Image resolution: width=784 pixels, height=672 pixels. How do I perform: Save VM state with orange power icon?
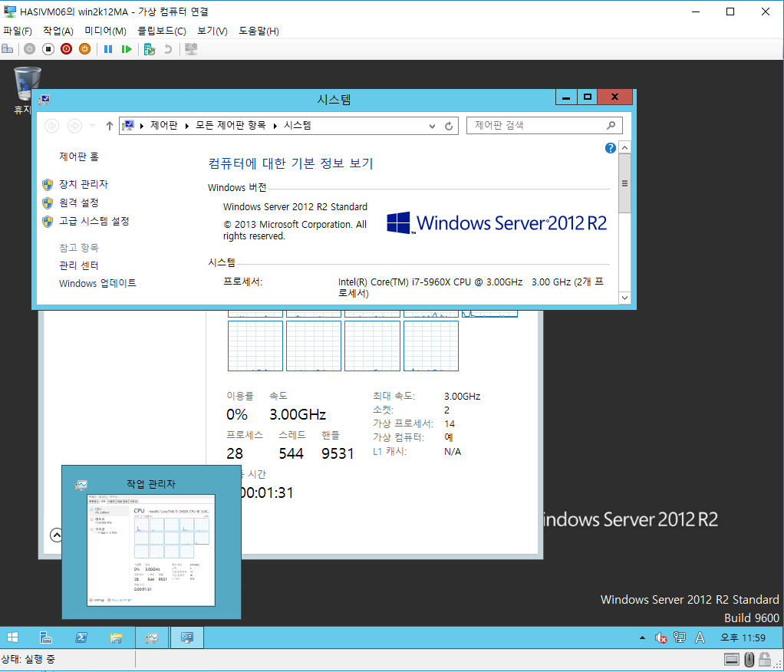point(85,49)
